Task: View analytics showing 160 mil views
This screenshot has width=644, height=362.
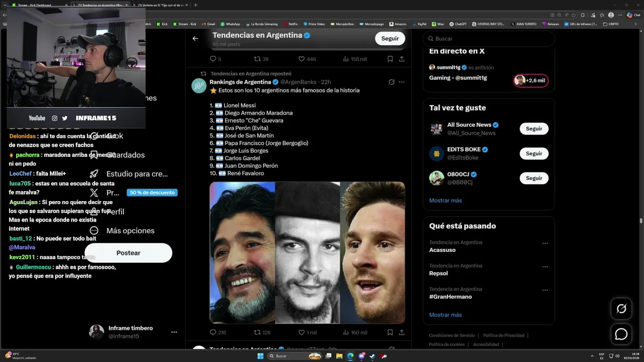Action: point(355,332)
